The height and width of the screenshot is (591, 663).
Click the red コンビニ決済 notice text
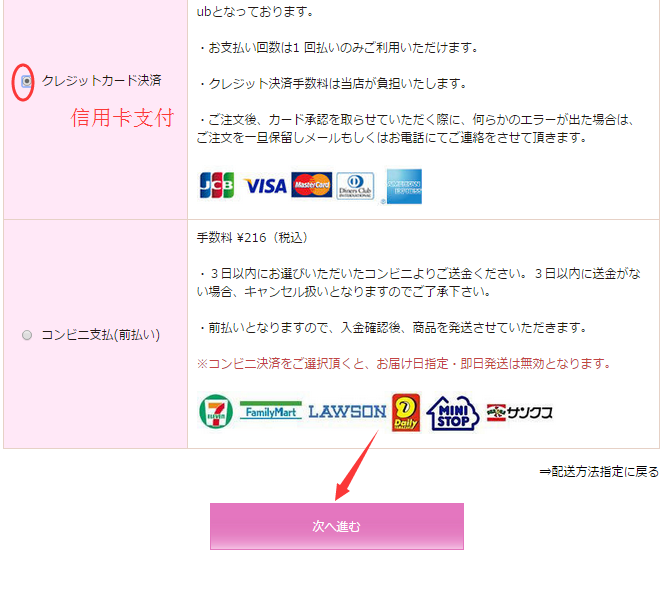(404, 363)
